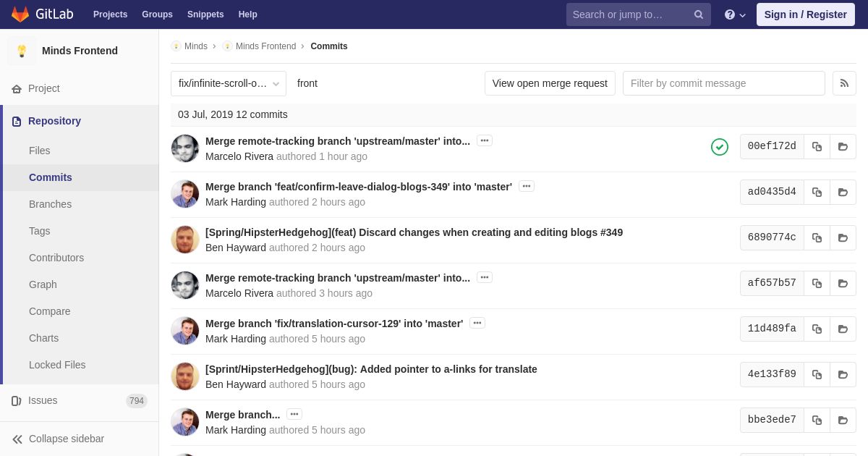The height and width of the screenshot is (456, 868).
Task: Browse files at commit af657b57
Action: pyautogui.click(x=843, y=283)
